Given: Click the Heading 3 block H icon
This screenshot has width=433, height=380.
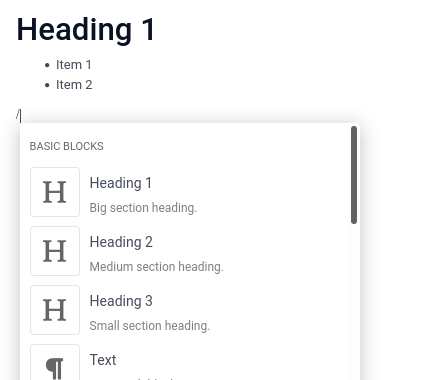Looking at the screenshot, I should pos(55,310).
